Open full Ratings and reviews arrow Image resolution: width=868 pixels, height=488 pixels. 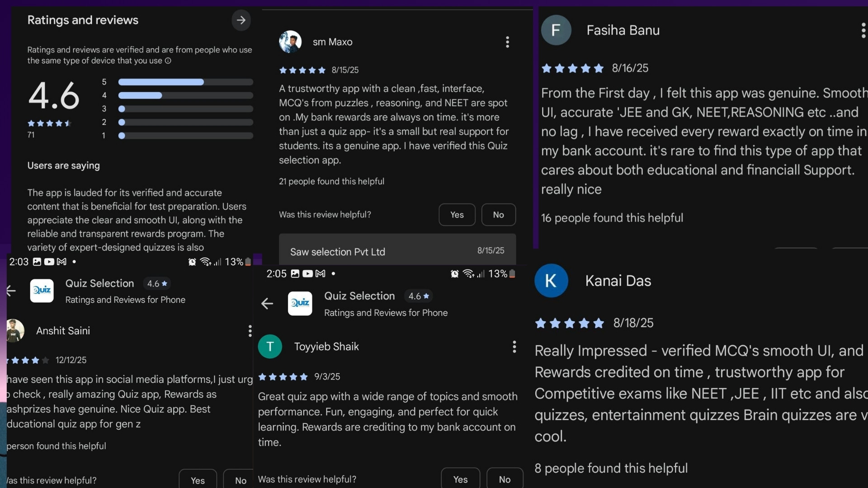(241, 20)
